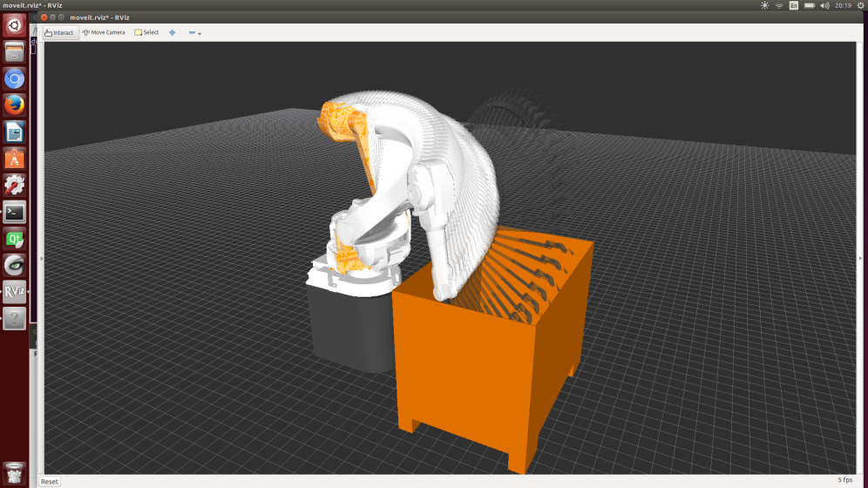Launch Qt Creator from the dock
Screen dimensions: 868x488
pos(14,238)
